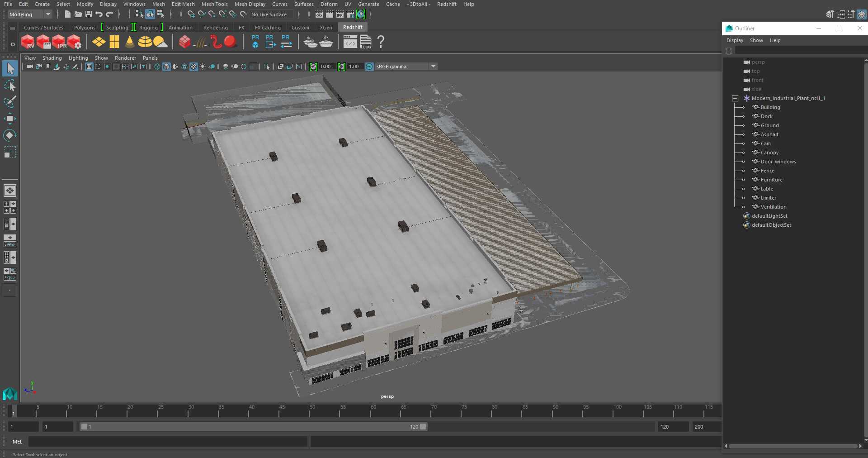This screenshot has height=458, width=868.
Task: Toggle viewport wireframe display
Action: [157, 67]
